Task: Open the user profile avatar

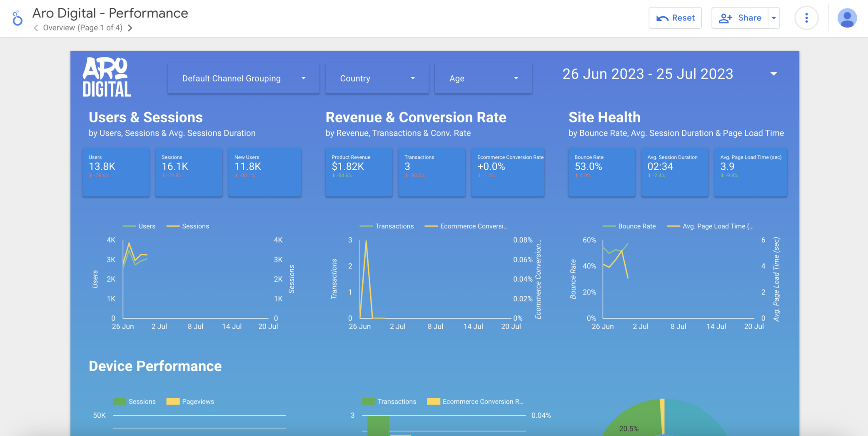Action: pyautogui.click(x=847, y=18)
